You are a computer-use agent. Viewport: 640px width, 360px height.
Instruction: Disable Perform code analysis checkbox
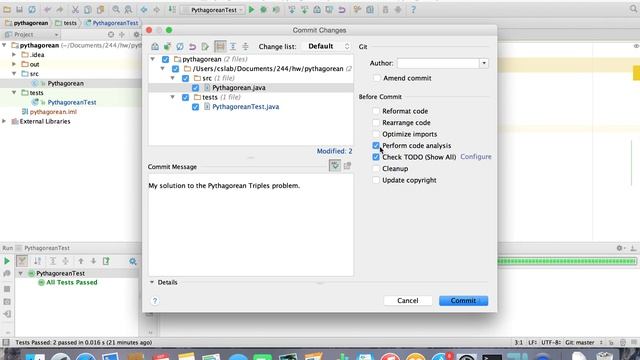pos(376,146)
